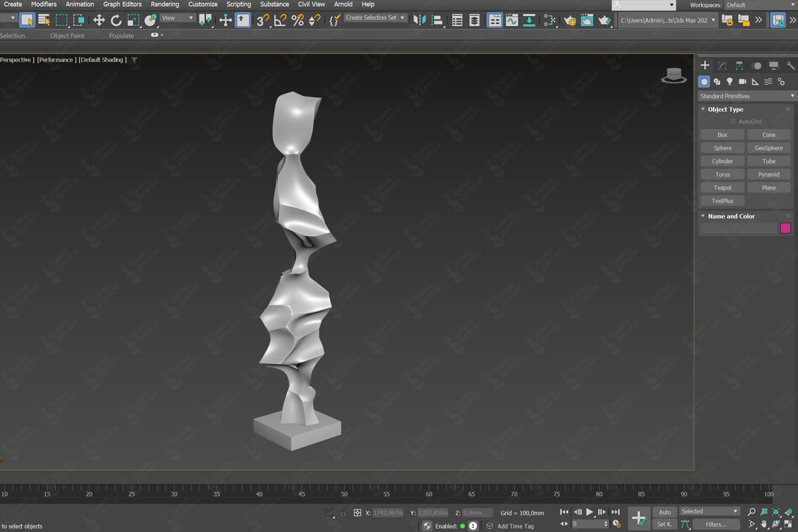This screenshot has height=532, width=798.
Task: Open the Align tool
Action: pyautogui.click(x=437, y=20)
